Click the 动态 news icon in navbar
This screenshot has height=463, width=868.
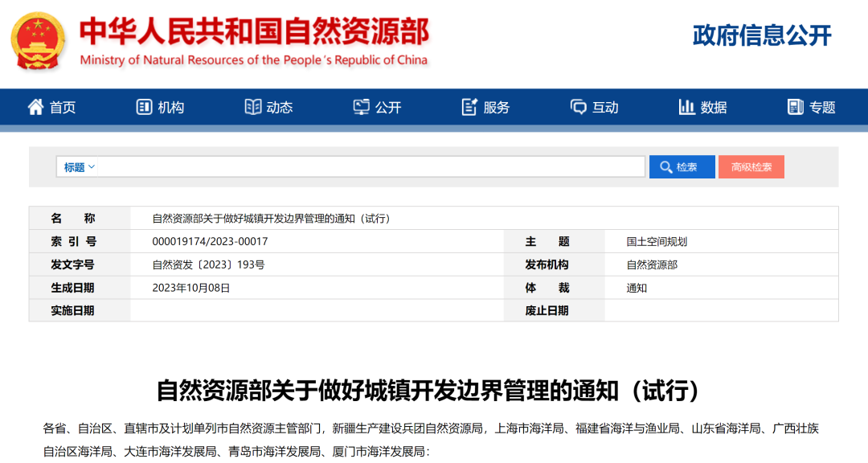coord(253,106)
